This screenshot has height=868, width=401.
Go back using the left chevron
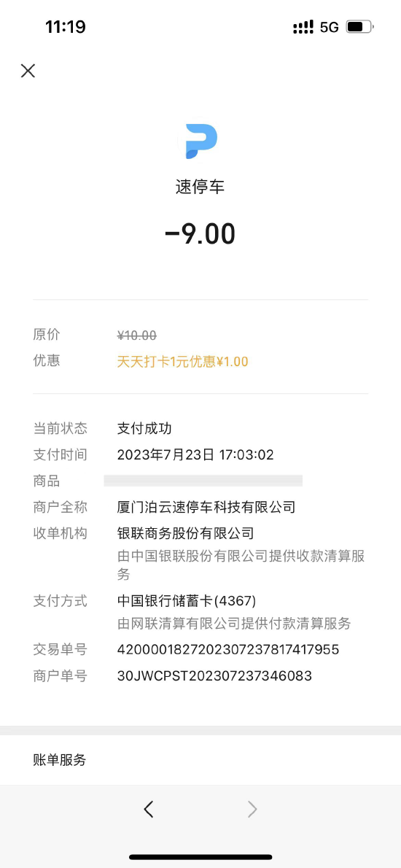pos(148,810)
